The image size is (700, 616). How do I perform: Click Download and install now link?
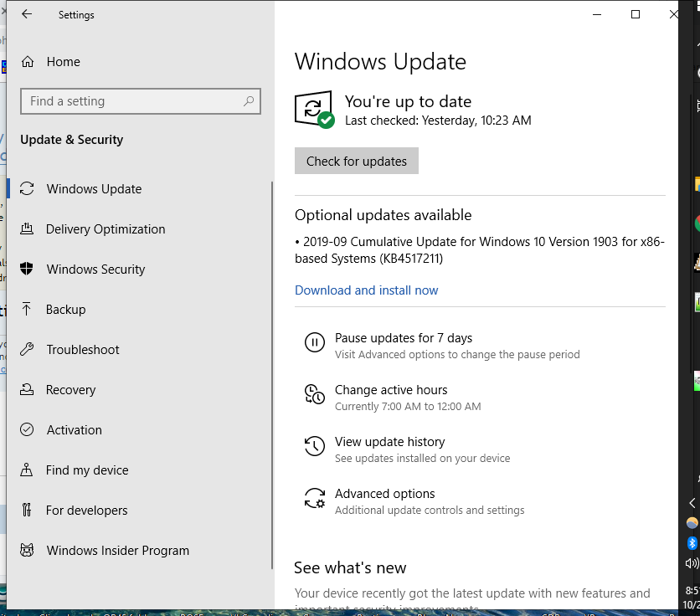coord(367,290)
